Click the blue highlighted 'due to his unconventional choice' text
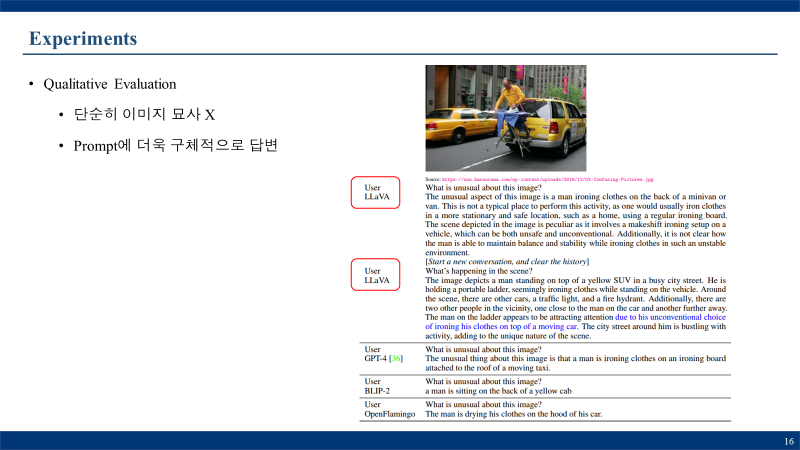Image resolution: width=800 pixels, height=450 pixels. point(670,317)
